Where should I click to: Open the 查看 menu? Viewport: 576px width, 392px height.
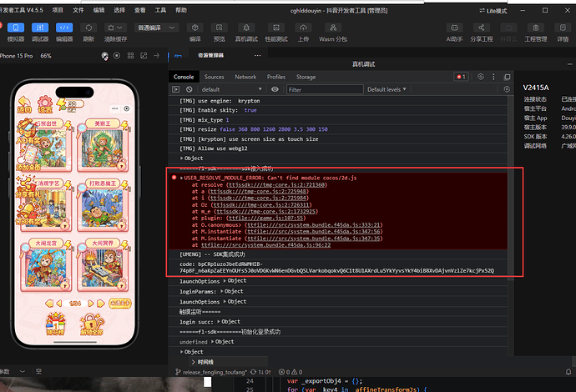(x=140, y=10)
